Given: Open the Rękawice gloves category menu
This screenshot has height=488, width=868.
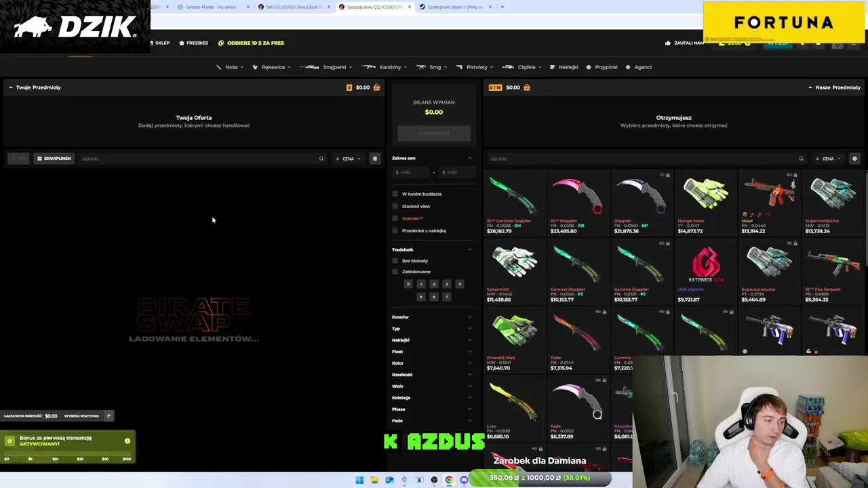Looking at the screenshot, I should click(x=271, y=67).
